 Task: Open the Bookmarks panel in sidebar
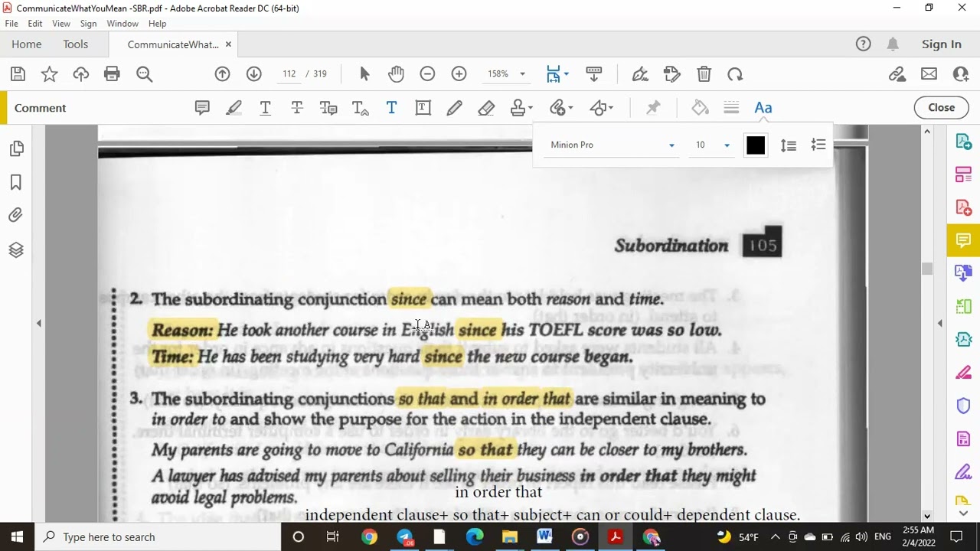click(16, 183)
